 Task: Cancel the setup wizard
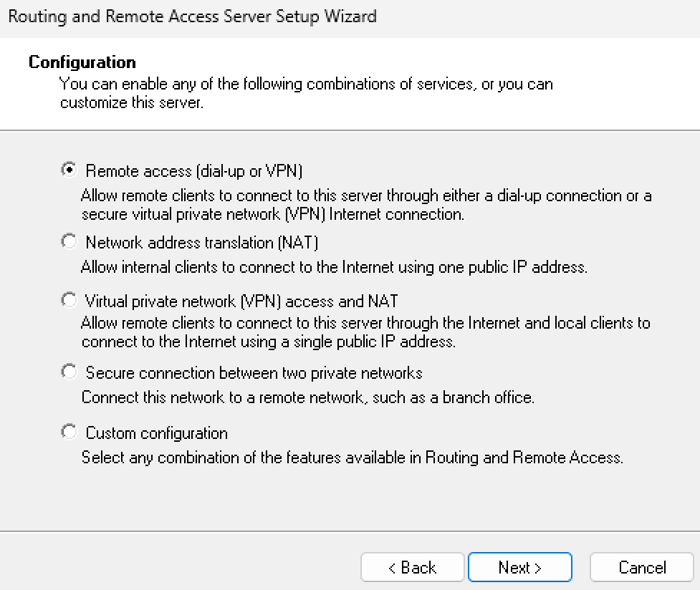(x=642, y=568)
